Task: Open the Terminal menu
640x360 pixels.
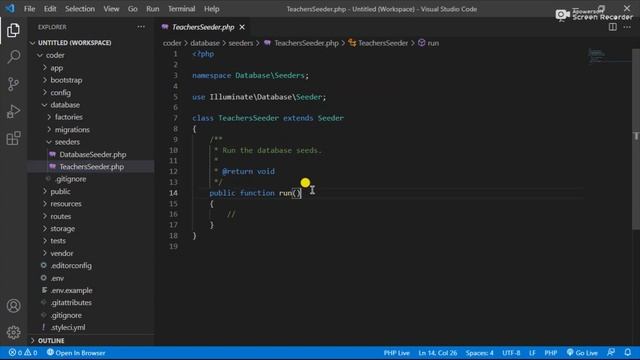Action: tap(182, 9)
